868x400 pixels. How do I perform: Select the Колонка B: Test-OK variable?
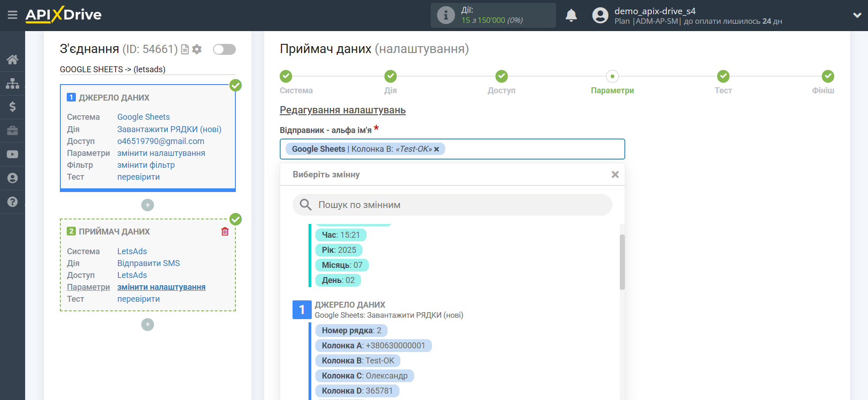358,361
